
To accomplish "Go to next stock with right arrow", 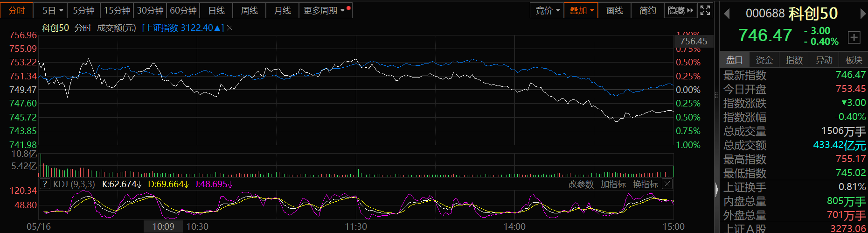I will coord(863,14).
